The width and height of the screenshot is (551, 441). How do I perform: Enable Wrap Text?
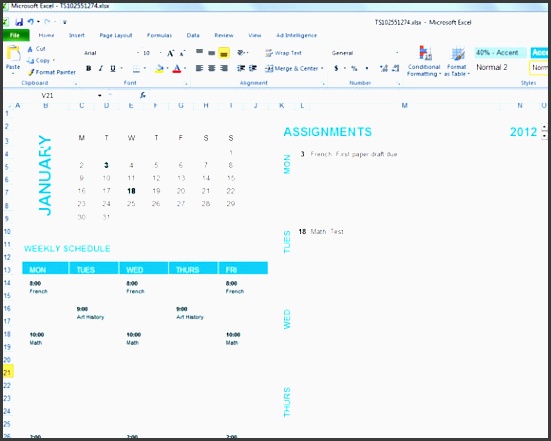coord(284,53)
